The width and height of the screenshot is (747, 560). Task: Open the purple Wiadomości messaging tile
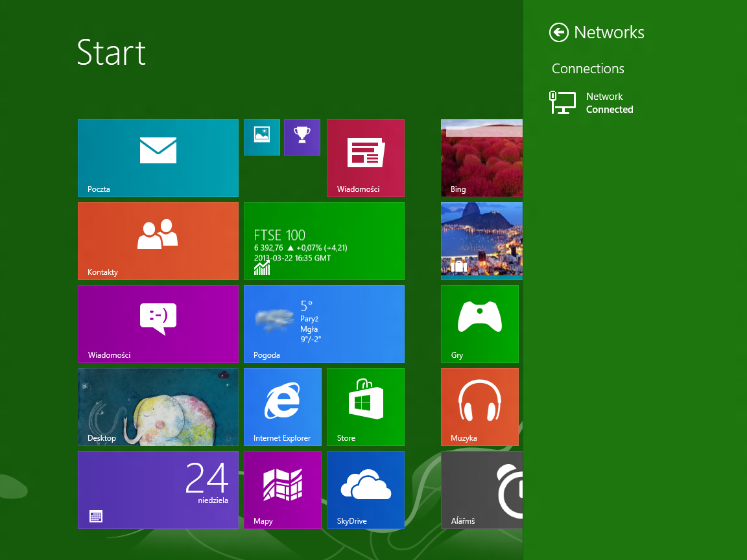(x=158, y=324)
